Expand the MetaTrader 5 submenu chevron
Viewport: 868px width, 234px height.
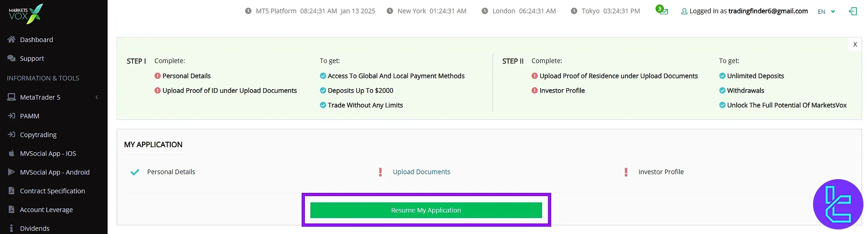97,97
